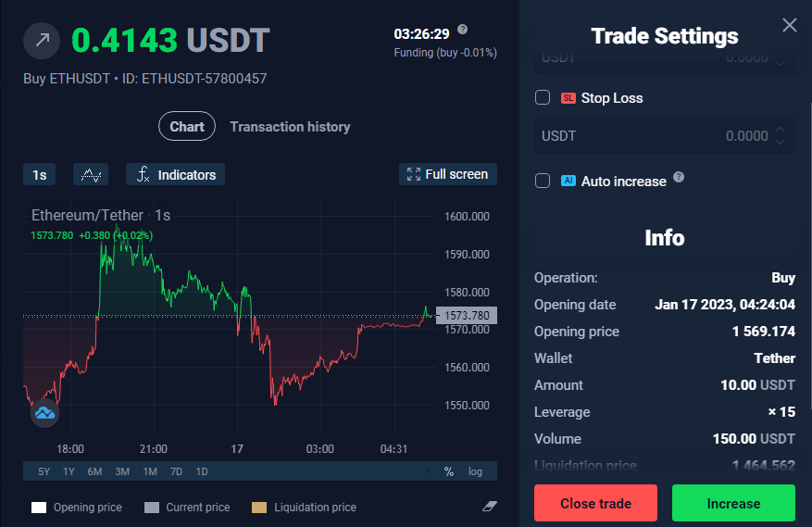Close the Trade Settings panel
The image size is (812, 527).
pos(789,25)
